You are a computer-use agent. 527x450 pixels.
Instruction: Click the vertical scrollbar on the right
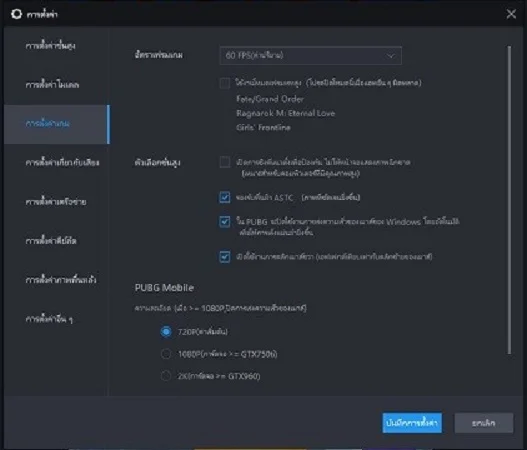[510, 200]
